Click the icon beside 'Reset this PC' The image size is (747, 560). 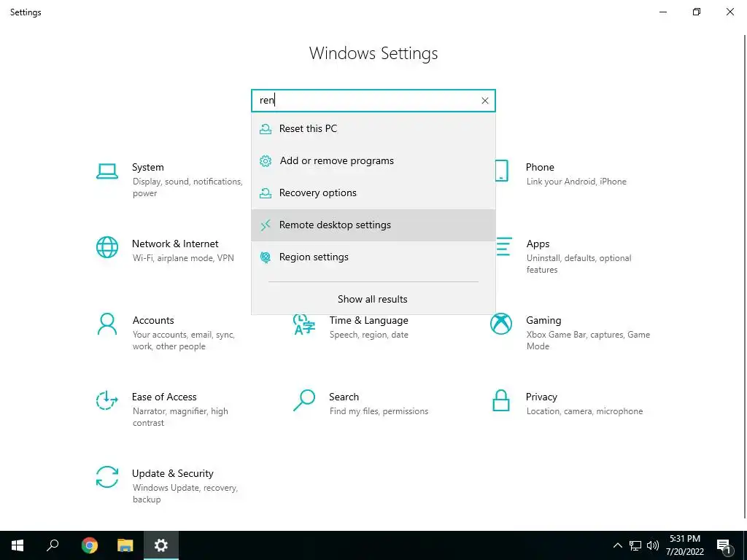(x=266, y=128)
